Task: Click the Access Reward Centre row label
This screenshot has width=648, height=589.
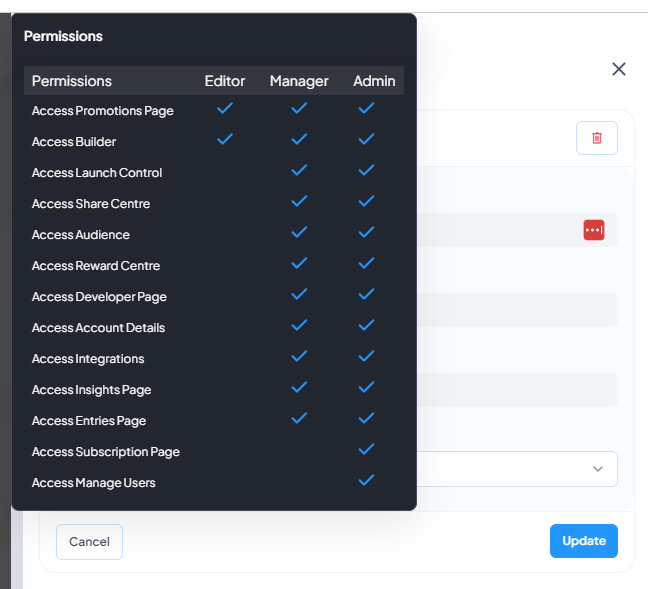Action: pyautogui.click(x=96, y=266)
